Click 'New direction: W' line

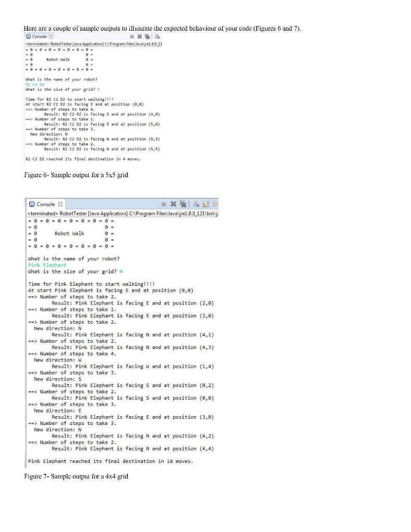click(58, 360)
